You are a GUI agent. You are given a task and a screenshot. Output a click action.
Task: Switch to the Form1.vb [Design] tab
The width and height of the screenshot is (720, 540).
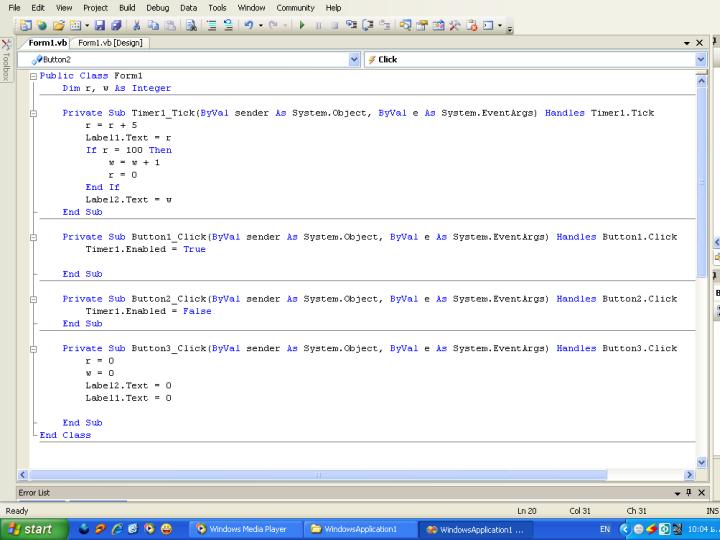coord(110,43)
